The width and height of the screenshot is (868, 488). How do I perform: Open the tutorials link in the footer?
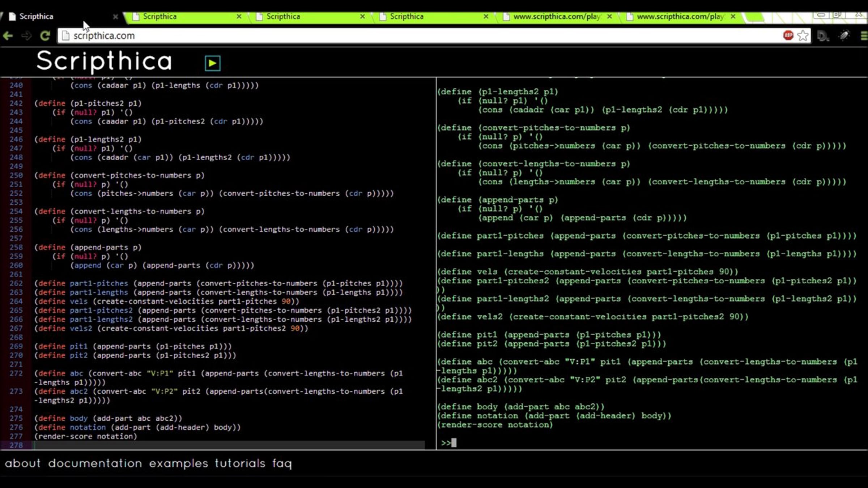coord(240,463)
